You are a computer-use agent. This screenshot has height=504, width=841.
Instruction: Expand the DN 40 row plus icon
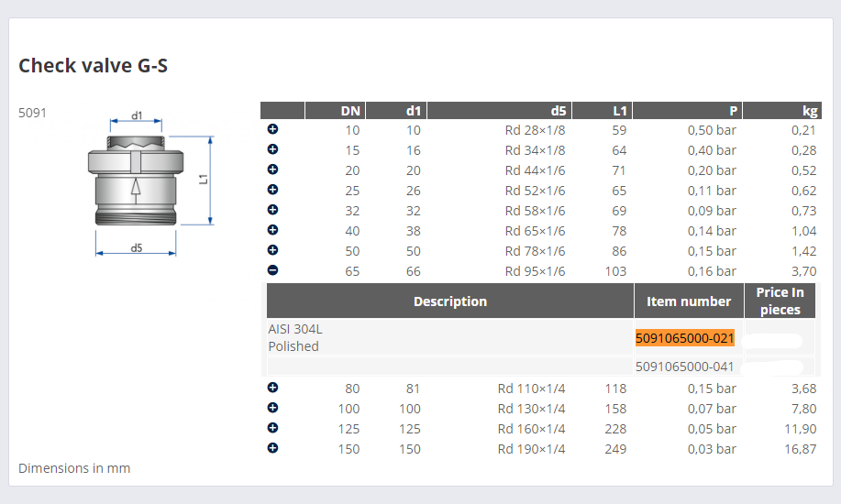point(272,229)
